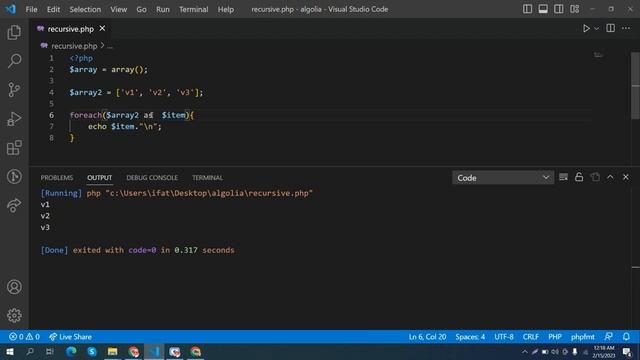Image resolution: width=640 pixels, height=360 pixels.
Task: Run the code with the play button
Action: [x=586, y=29]
